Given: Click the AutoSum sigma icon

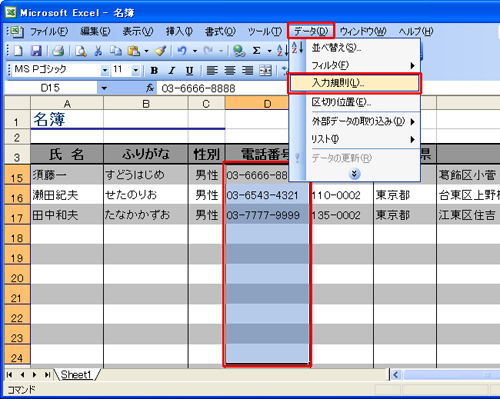Looking at the screenshot, I should (x=256, y=51).
